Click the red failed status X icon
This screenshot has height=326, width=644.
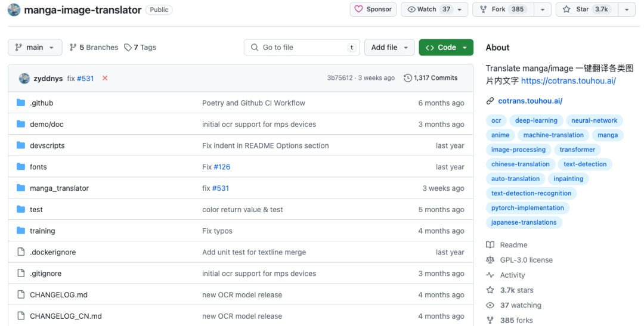point(105,78)
